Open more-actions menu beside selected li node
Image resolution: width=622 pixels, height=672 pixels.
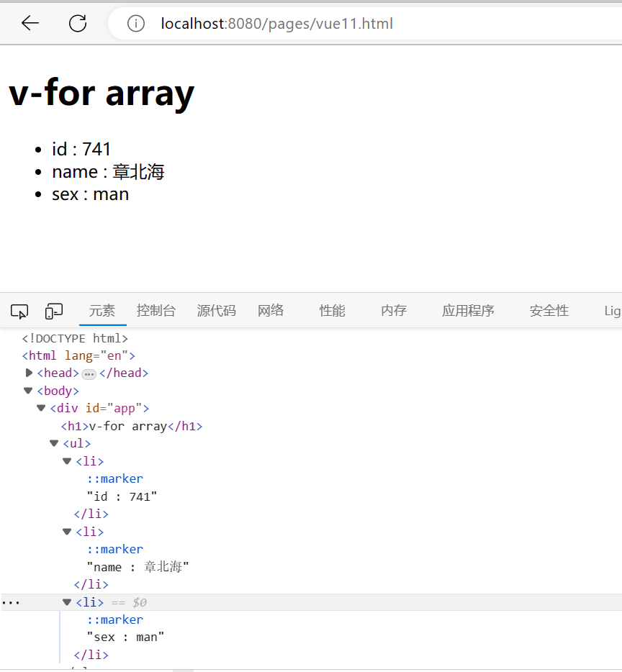point(10,602)
